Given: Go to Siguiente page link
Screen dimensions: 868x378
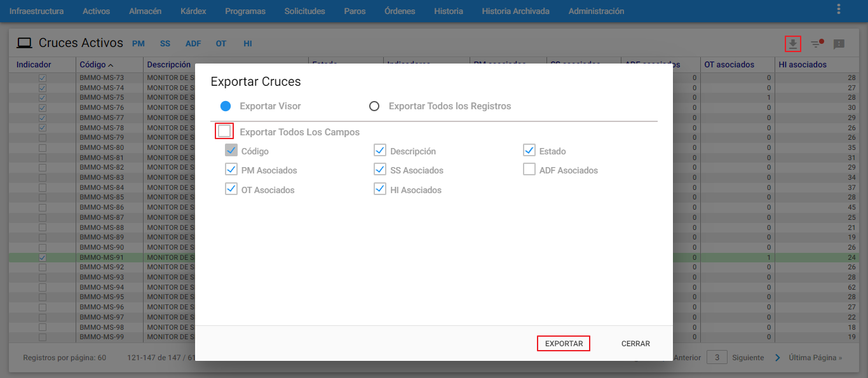Looking at the screenshot, I should (x=748, y=358).
